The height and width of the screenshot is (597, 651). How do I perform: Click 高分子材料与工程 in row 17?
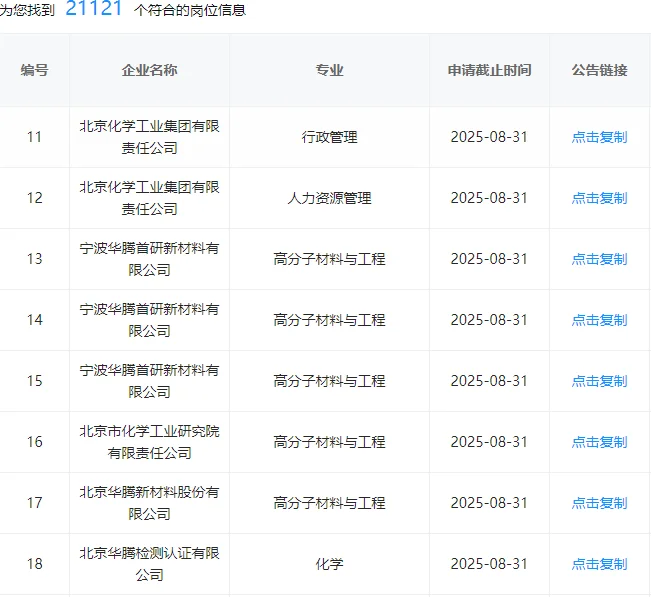point(329,503)
